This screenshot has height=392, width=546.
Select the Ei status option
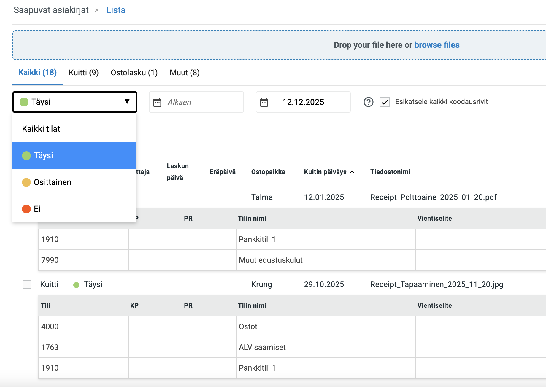[37, 209]
